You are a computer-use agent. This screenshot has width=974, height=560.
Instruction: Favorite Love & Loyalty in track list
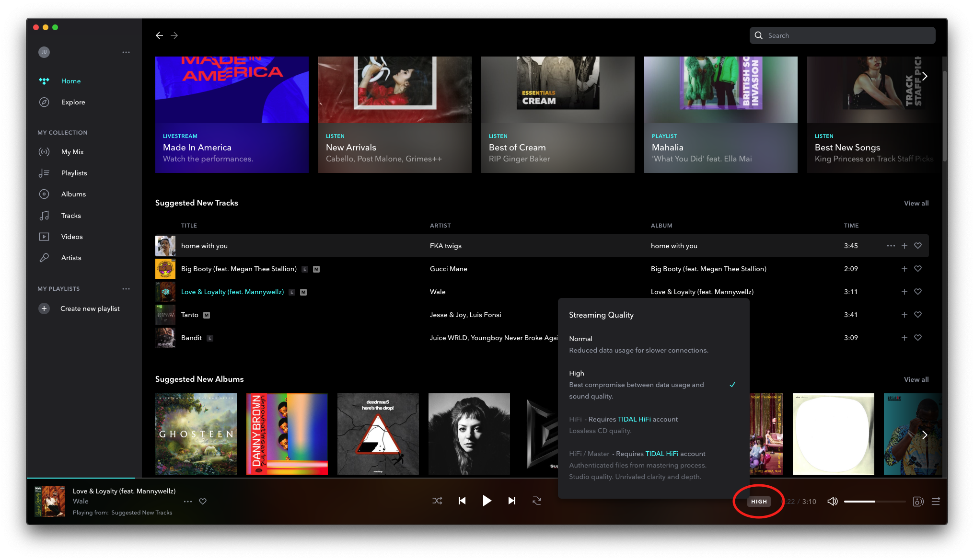pyautogui.click(x=918, y=292)
